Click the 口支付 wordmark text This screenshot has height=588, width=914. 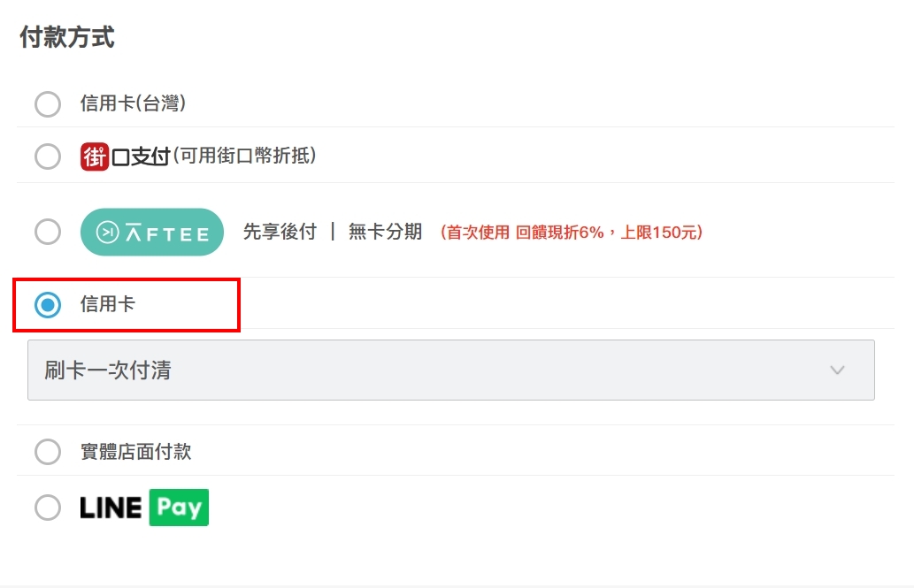[140, 157]
